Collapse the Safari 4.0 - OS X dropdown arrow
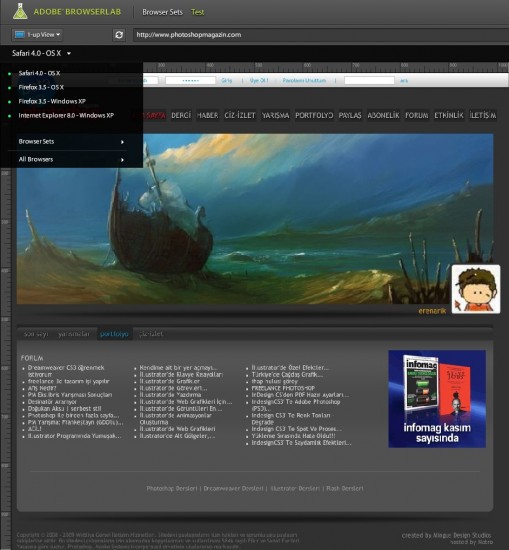The height and width of the screenshot is (550, 509). point(69,53)
